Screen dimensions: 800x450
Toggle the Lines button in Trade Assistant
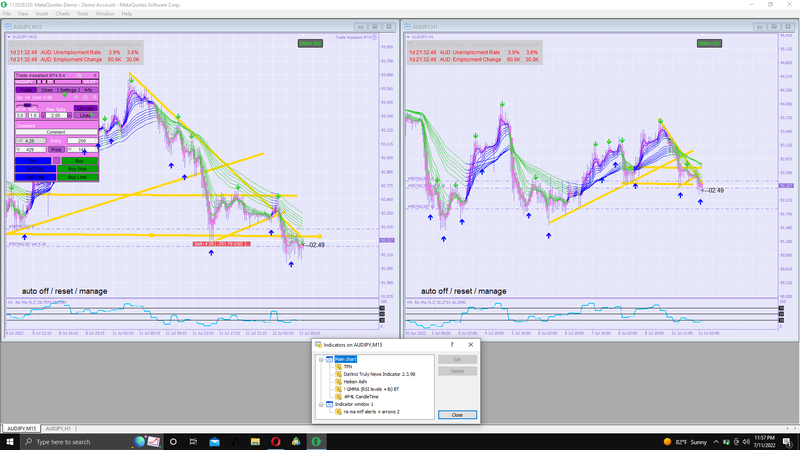(x=86, y=115)
